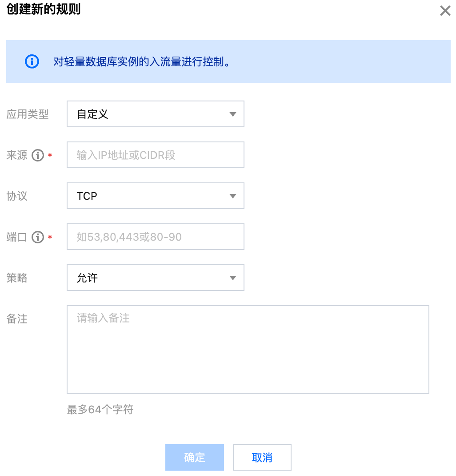Screen dimensions: 456x476
Task: Close the 创建新的规则 dialog
Action: (x=445, y=11)
